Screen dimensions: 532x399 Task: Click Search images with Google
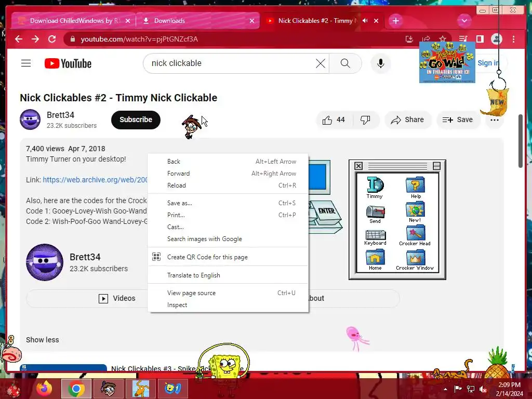(228, 239)
